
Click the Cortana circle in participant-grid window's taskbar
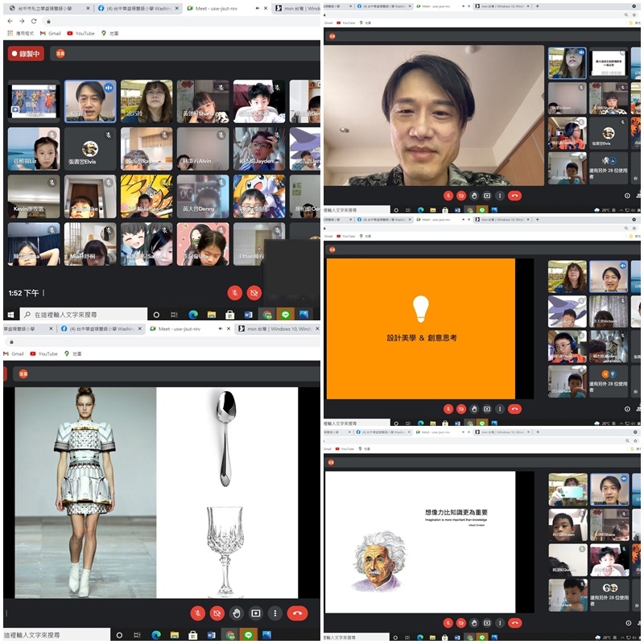(156, 315)
